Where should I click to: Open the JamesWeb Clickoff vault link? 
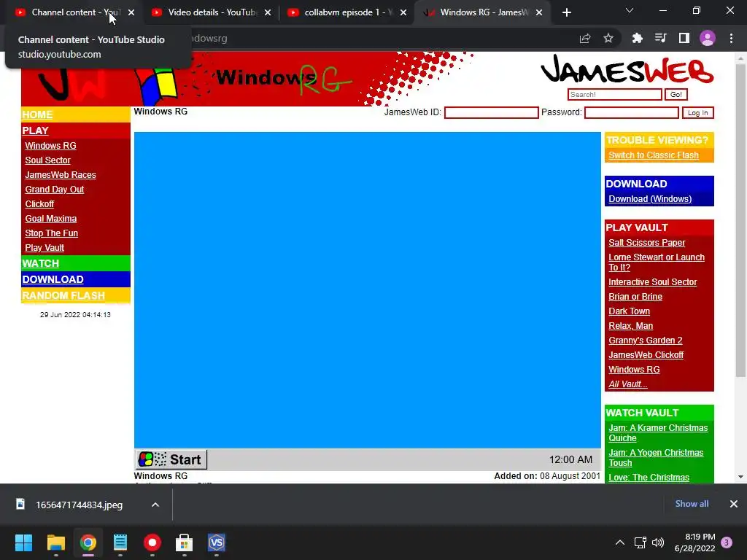click(646, 355)
